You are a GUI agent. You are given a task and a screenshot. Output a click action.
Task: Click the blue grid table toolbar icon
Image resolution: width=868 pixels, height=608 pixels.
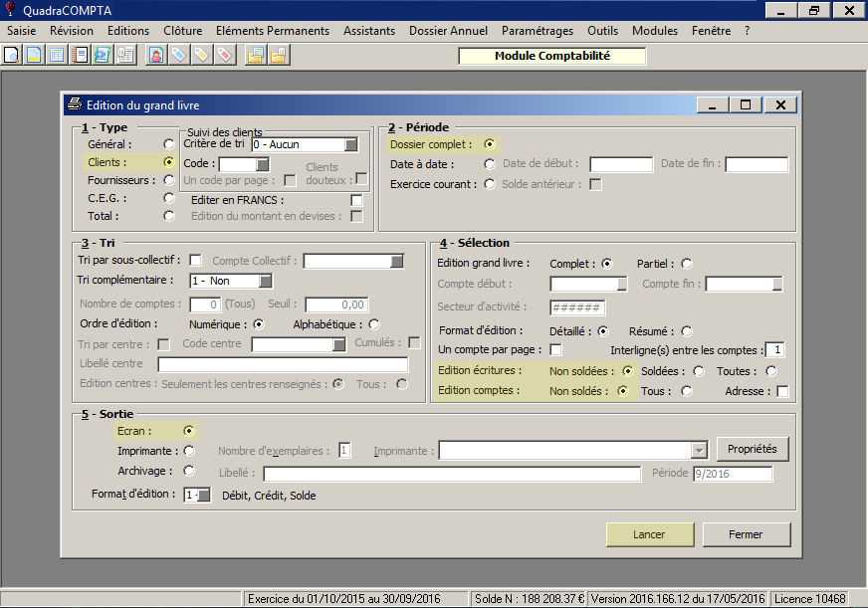pos(57,56)
